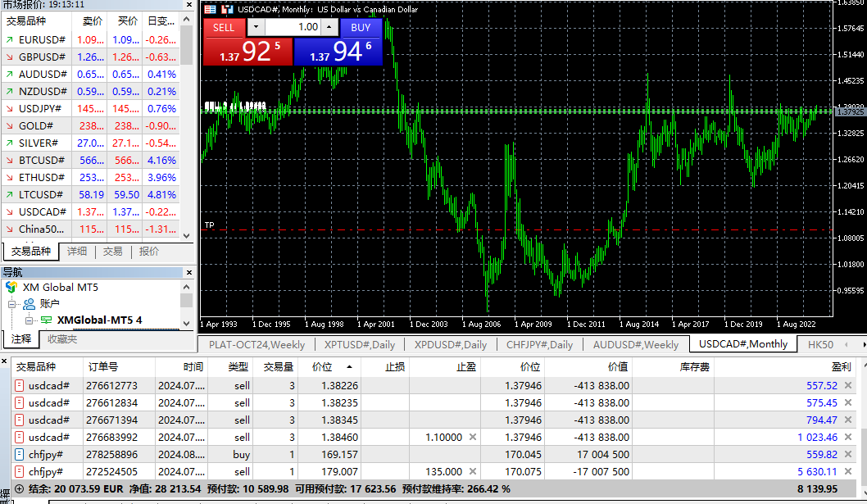Collapse the XMGlobal-MT5 4 server node
The image size is (867, 504).
(30, 320)
